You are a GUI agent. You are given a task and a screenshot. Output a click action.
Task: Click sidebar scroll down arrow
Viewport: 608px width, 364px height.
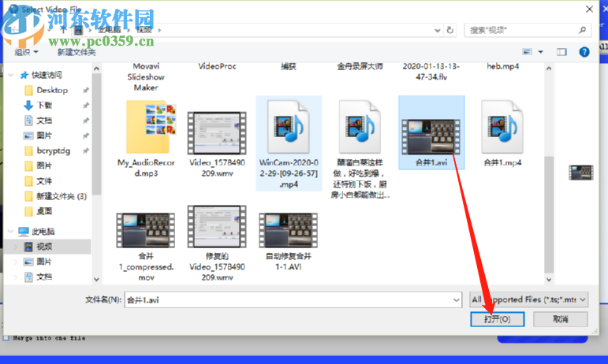click(96, 279)
